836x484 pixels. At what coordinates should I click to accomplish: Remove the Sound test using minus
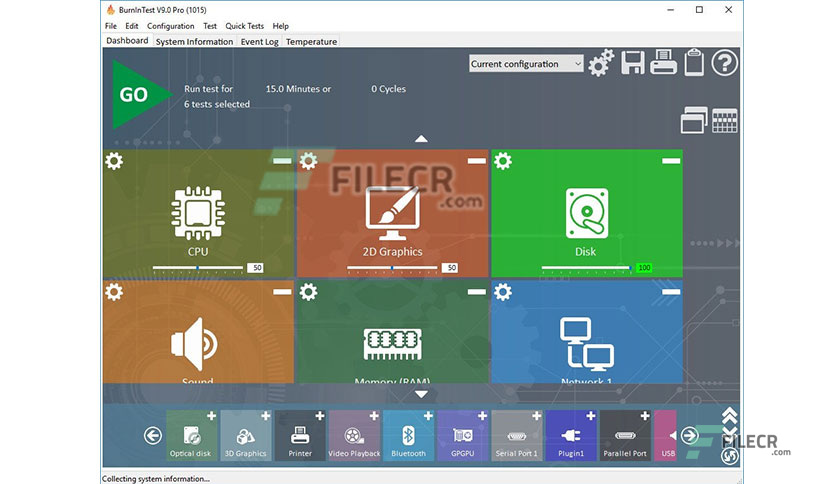[282, 292]
